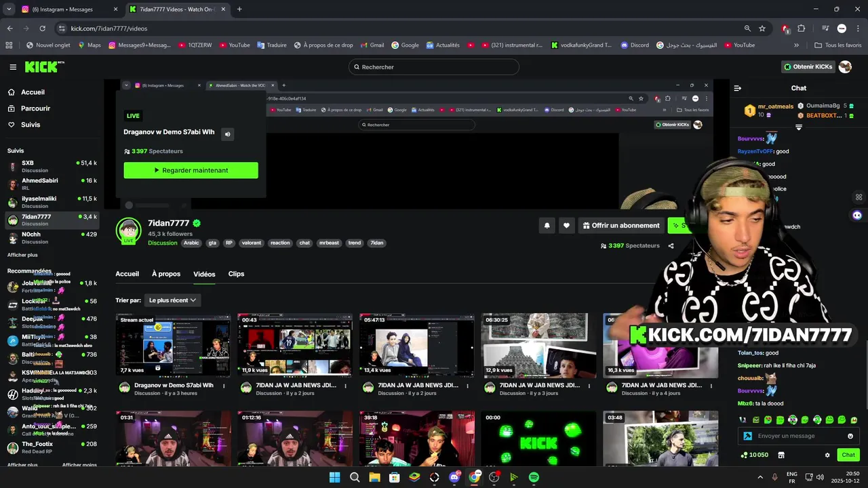868x488 pixels.
Task: Click the Rechercher search field
Action: pyautogui.click(x=434, y=67)
